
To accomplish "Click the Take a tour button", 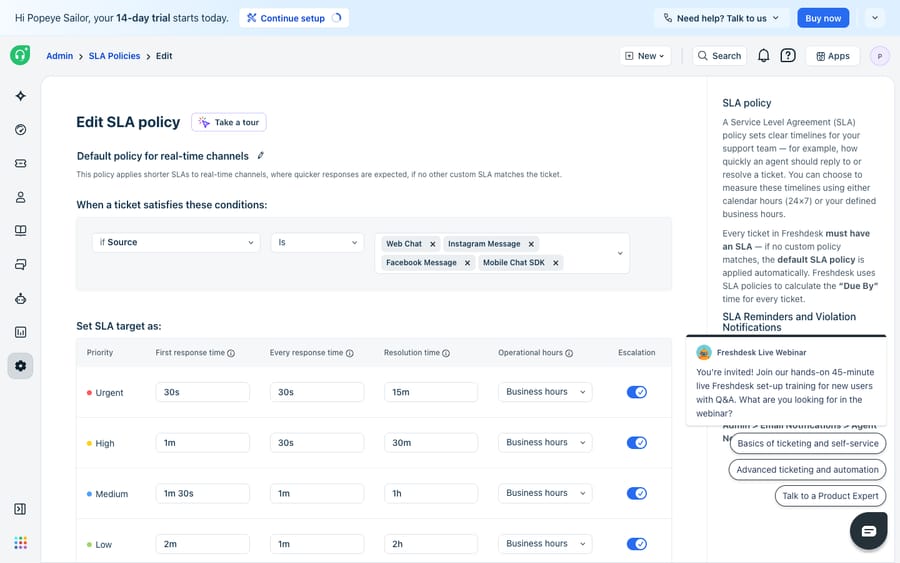I will (x=228, y=122).
